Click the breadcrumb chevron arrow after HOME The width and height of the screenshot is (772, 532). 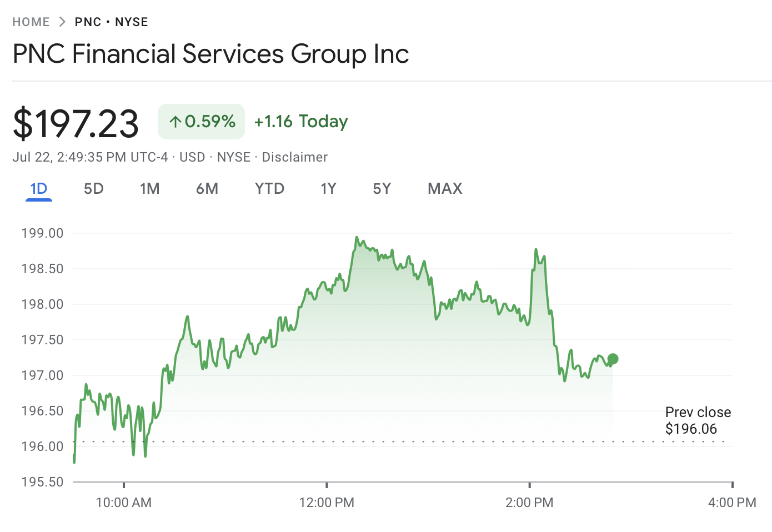[x=62, y=22]
